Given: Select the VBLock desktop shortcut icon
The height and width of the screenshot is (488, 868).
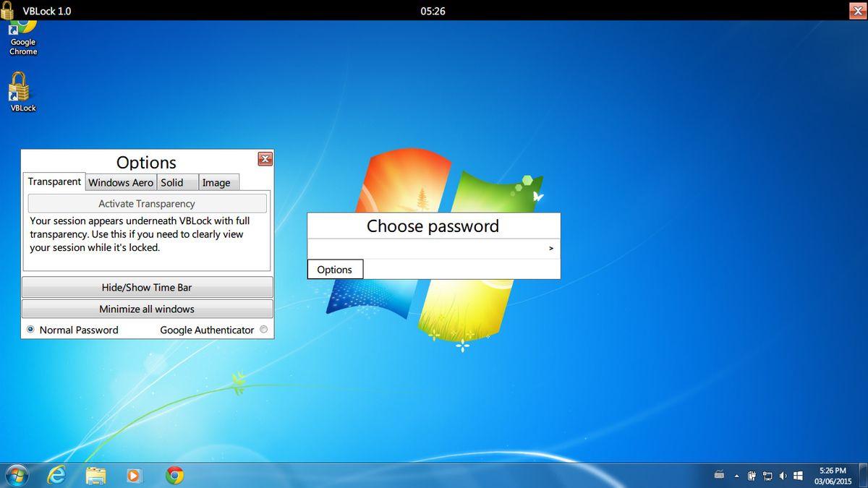Looking at the screenshot, I should [x=22, y=92].
